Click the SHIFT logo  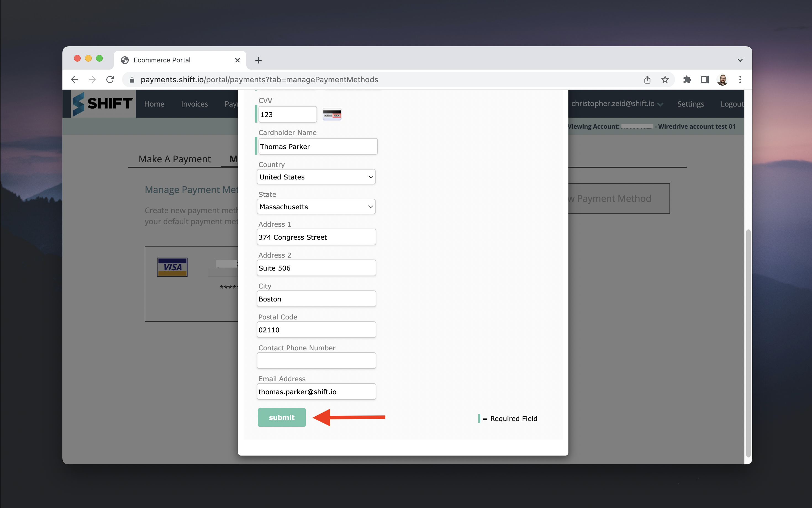coord(102,104)
